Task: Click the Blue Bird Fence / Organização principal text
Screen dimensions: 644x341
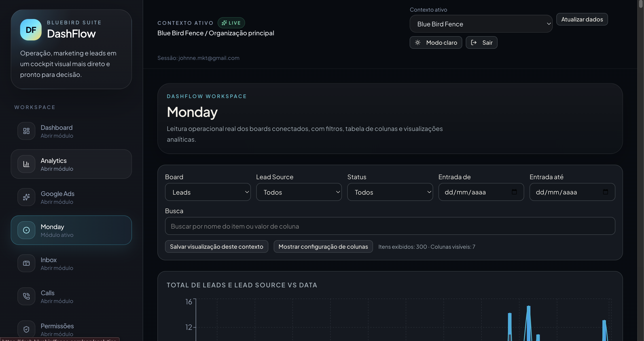Action: pos(216,33)
